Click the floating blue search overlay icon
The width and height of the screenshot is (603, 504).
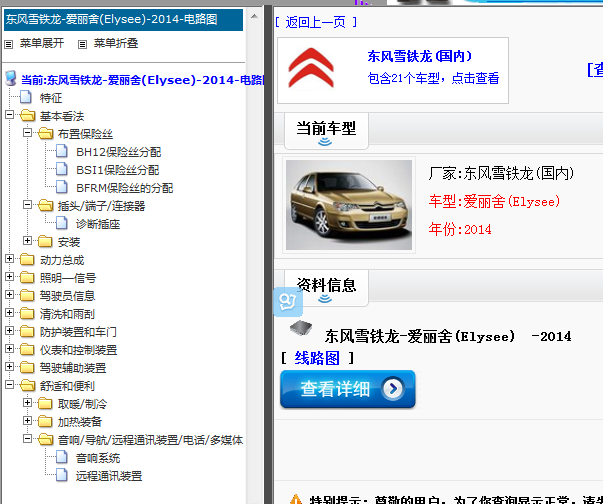click(x=288, y=302)
